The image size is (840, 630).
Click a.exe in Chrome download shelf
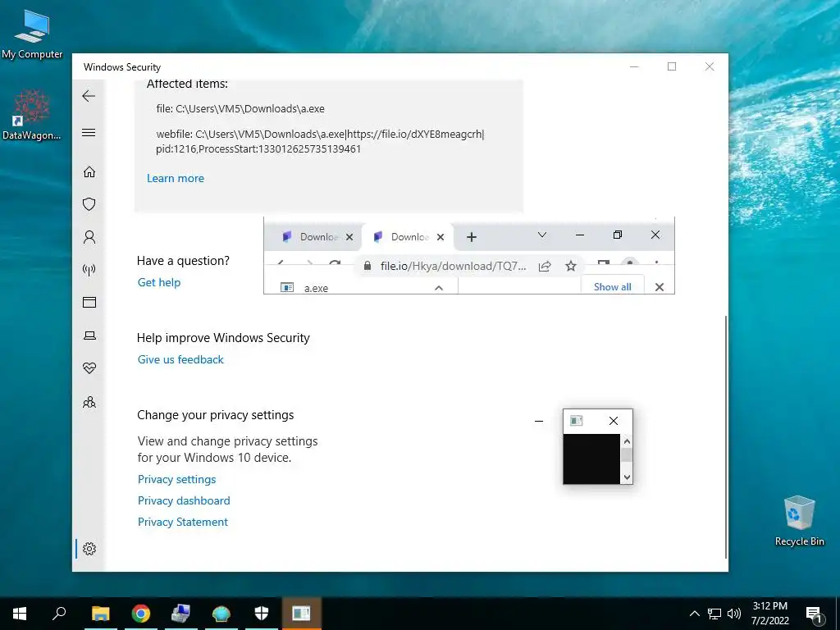click(316, 288)
